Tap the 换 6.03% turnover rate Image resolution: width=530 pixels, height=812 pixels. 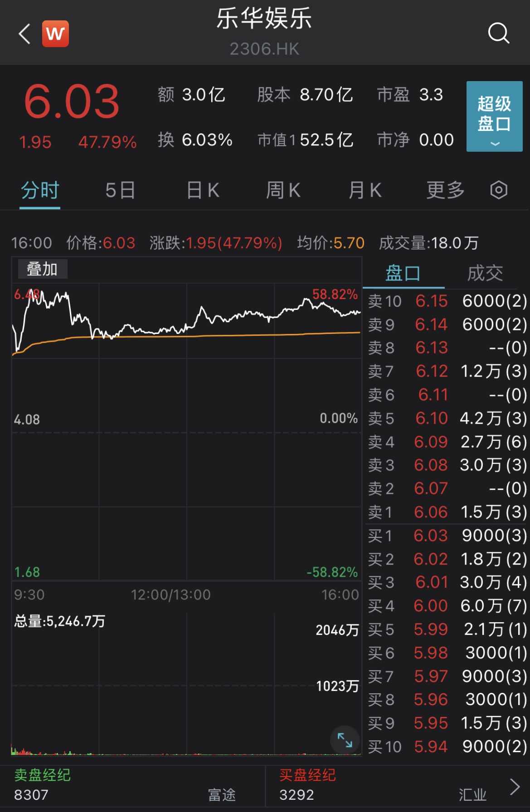[x=195, y=140]
